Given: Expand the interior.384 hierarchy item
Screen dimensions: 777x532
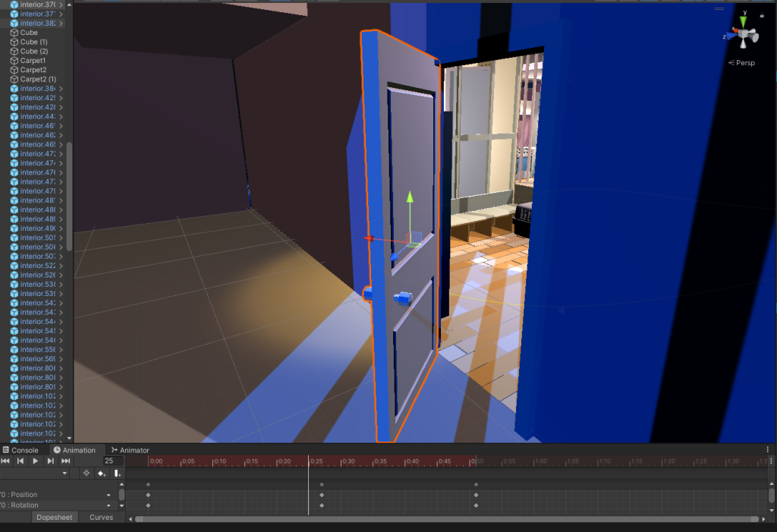Looking at the screenshot, I should click(61, 89).
